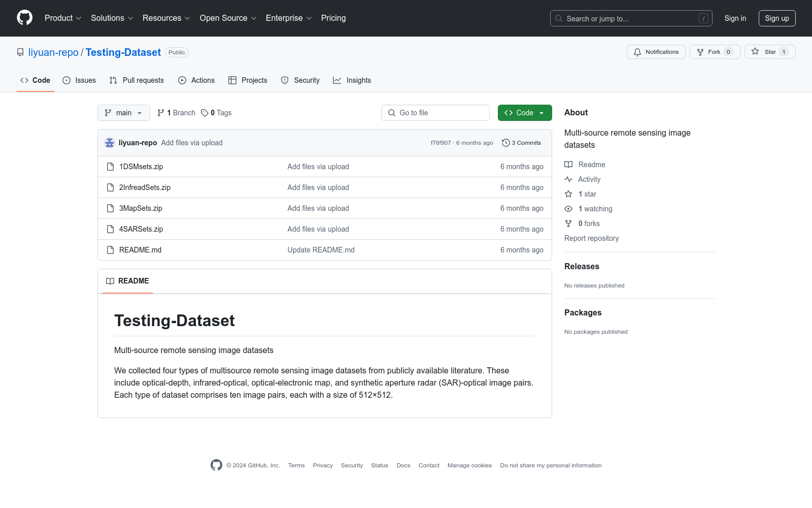Click the Sign up button
The height and width of the screenshot is (508, 812).
[777, 18]
